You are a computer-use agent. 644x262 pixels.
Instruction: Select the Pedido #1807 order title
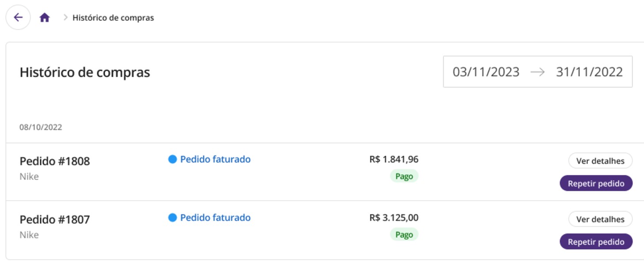pos(55,220)
